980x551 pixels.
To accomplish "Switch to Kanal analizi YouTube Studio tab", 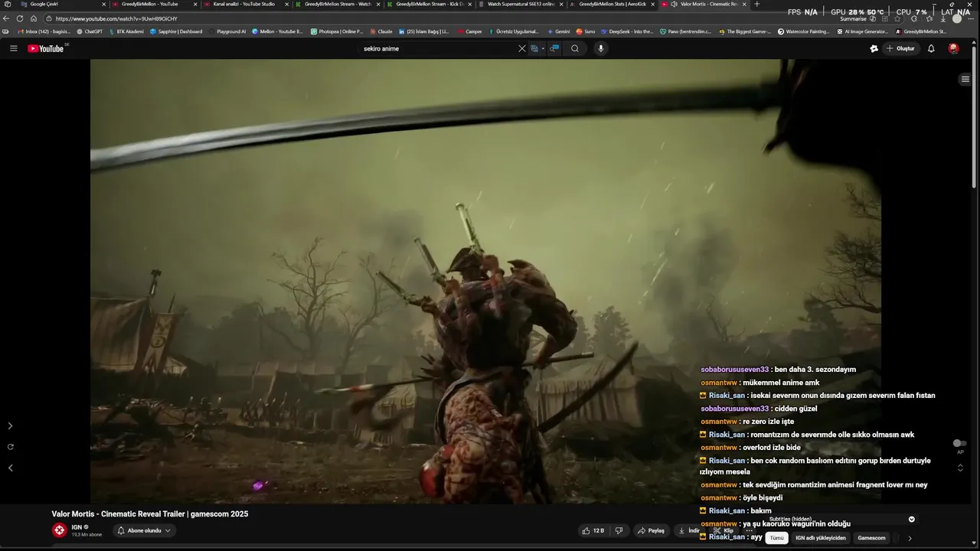I will [x=245, y=4].
